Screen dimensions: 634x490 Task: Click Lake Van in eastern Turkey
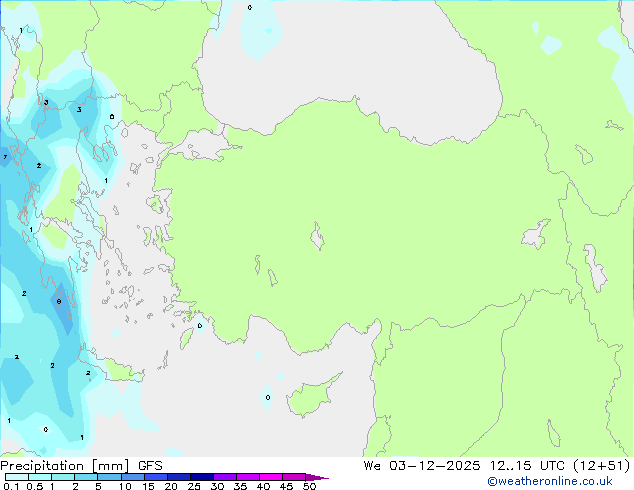(536, 234)
